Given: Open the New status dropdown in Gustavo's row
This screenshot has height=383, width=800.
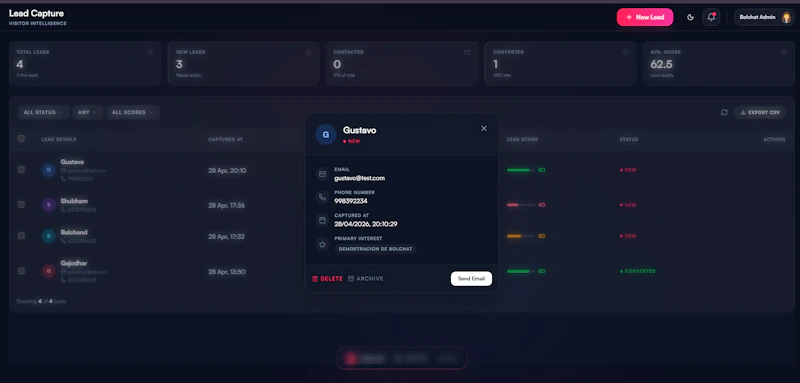Looking at the screenshot, I should click(x=631, y=170).
